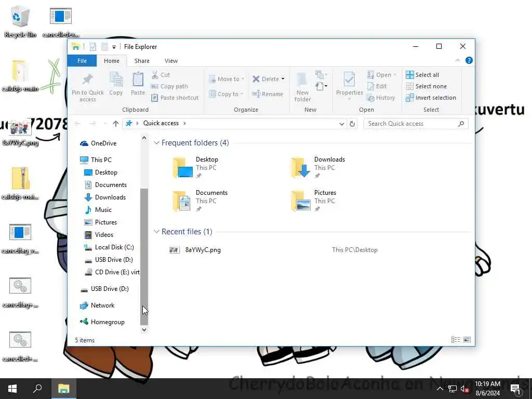Switch to the View ribbon tab
532x399 pixels.
coord(171,61)
